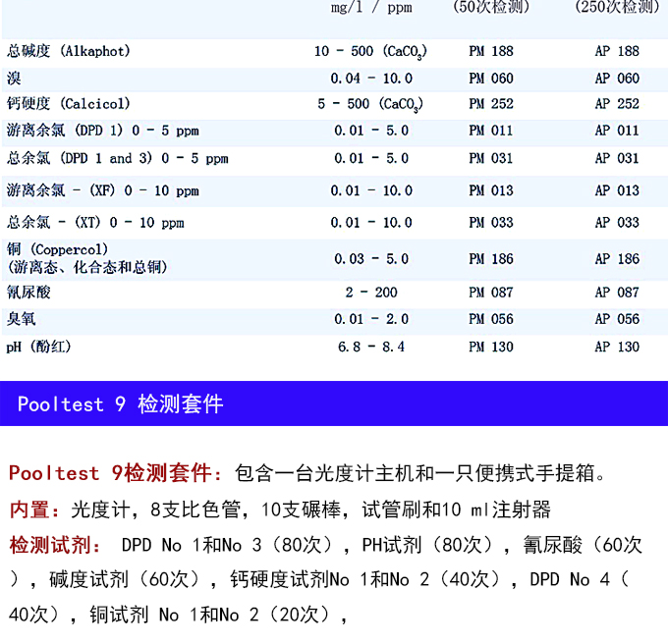Viewport: 668px width, 644px height.
Task: Click product code AP 060
Action: [616, 79]
